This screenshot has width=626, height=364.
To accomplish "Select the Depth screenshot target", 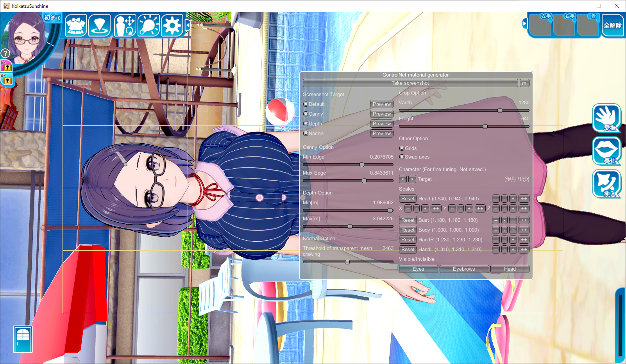I will click(313, 124).
